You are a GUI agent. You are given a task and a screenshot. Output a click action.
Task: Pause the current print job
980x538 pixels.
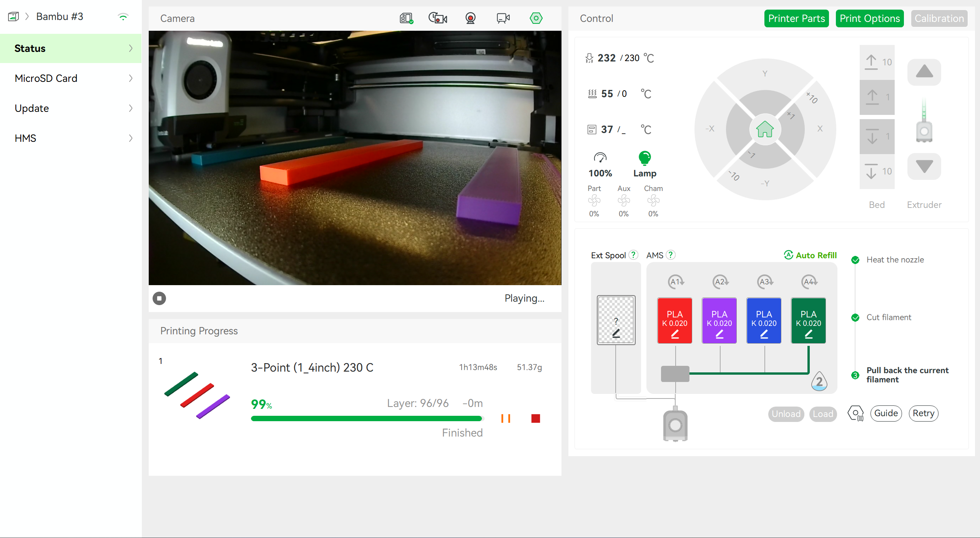click(506, 418)
